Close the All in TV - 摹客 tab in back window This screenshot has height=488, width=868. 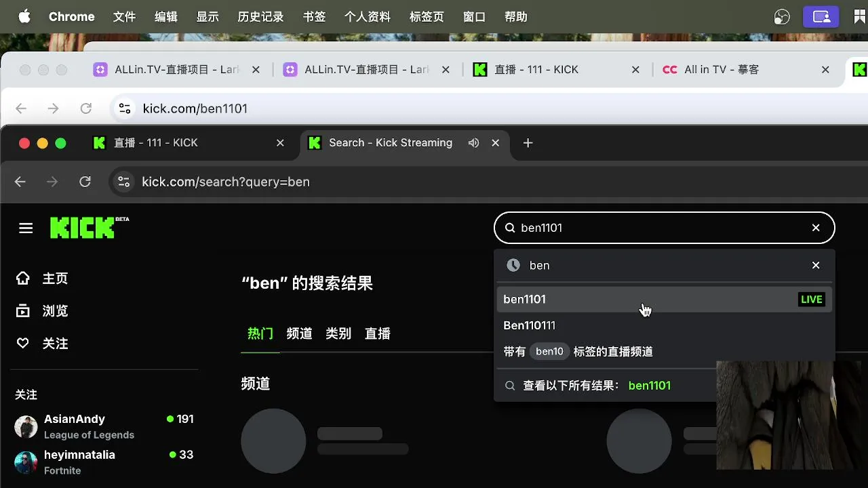click(825, 70)
